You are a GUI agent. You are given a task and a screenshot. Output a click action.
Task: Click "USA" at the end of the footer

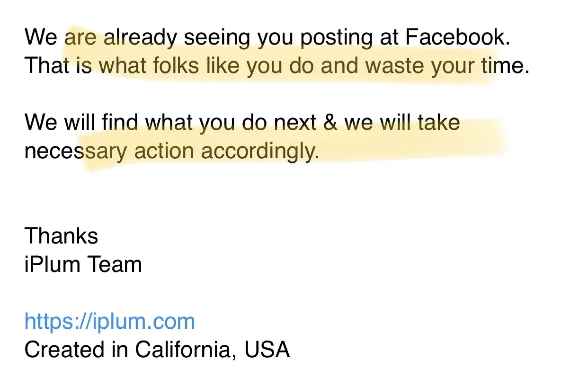click(x=267, y=350)
